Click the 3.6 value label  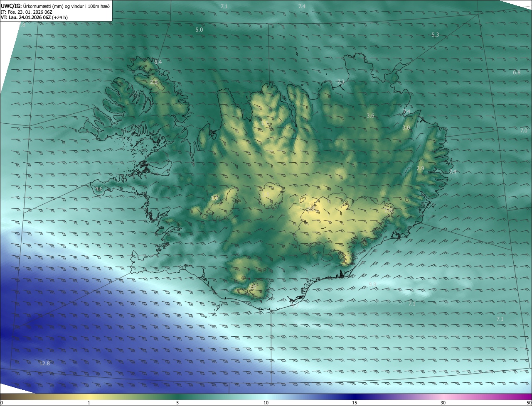[x=370, y=115]
